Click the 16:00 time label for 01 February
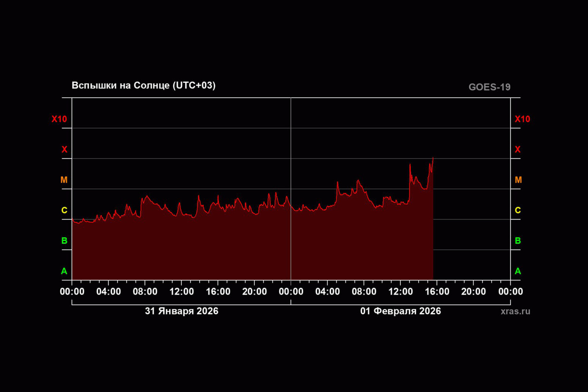This screenshot has height=392, width=588. [x=437, y=292]
